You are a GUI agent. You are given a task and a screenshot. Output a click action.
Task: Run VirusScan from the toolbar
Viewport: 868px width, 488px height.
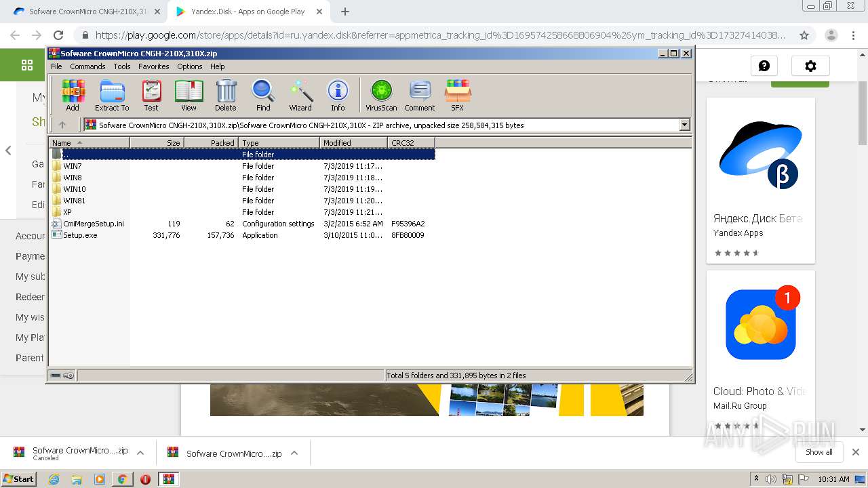pos(381,95)
